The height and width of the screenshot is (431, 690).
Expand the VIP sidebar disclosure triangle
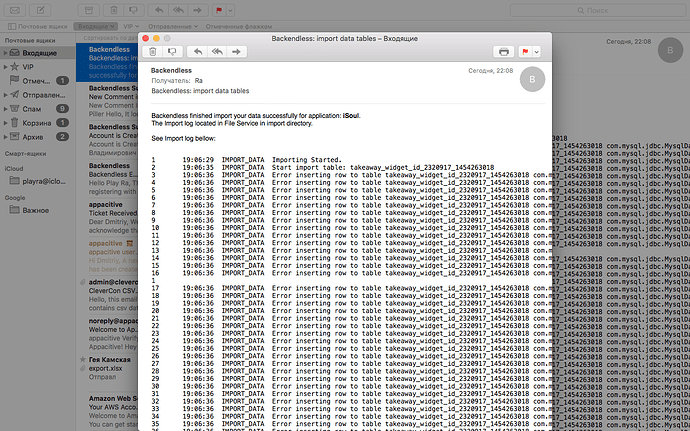[5, 67]
